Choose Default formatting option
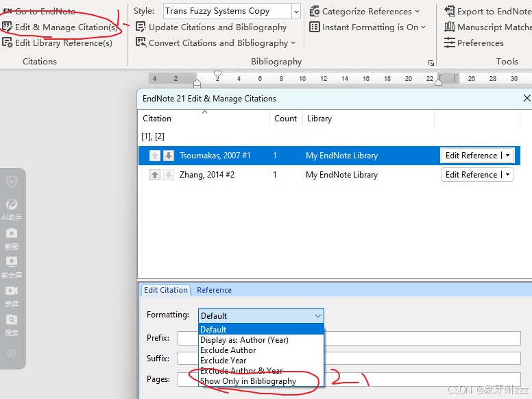This screenshot has height=399, width=532. tap(261, 330)
